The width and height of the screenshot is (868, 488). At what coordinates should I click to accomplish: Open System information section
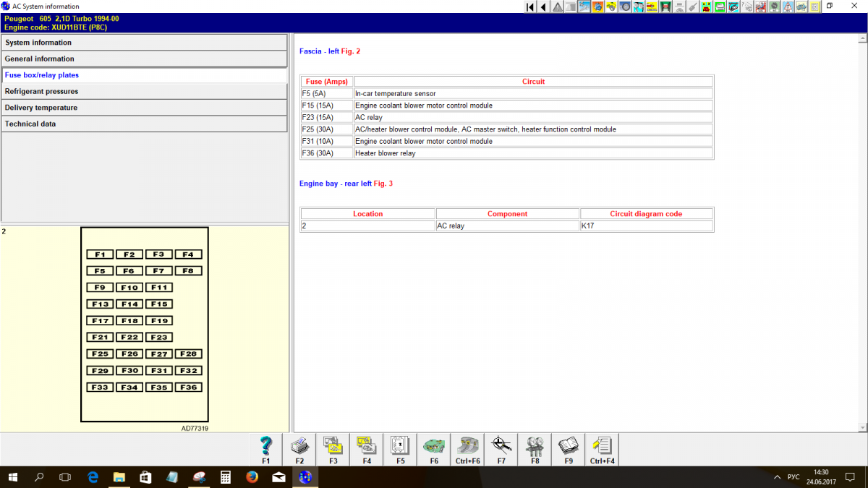(145, 43)
